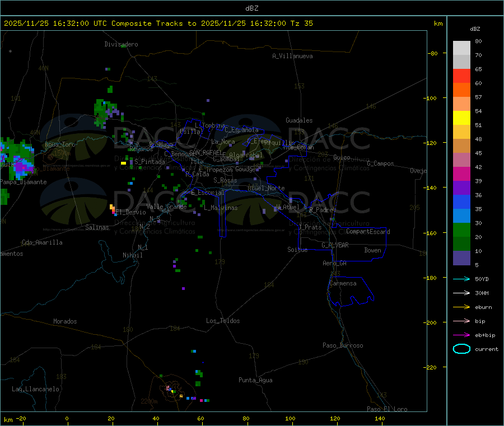This screenshot has width=504, height=426.
Task: Pick the green 20-30 dBZ swatch
Action: coord(461,230)
